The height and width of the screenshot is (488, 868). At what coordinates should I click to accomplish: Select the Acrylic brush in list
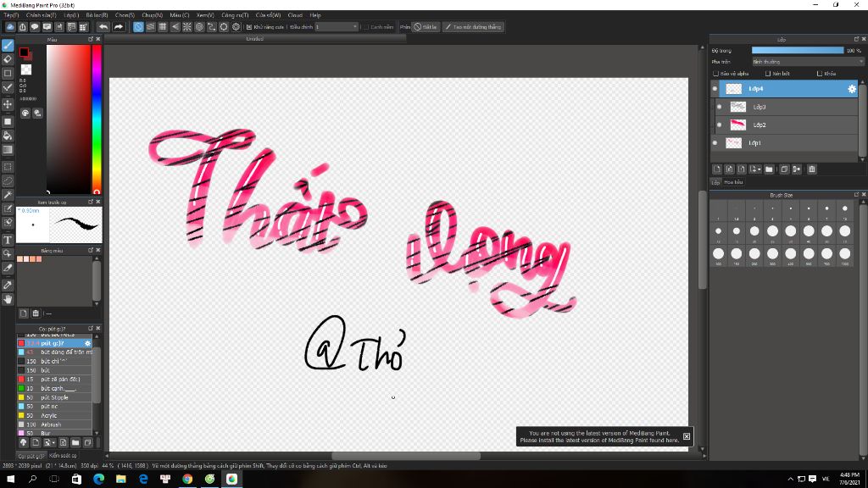54,415
